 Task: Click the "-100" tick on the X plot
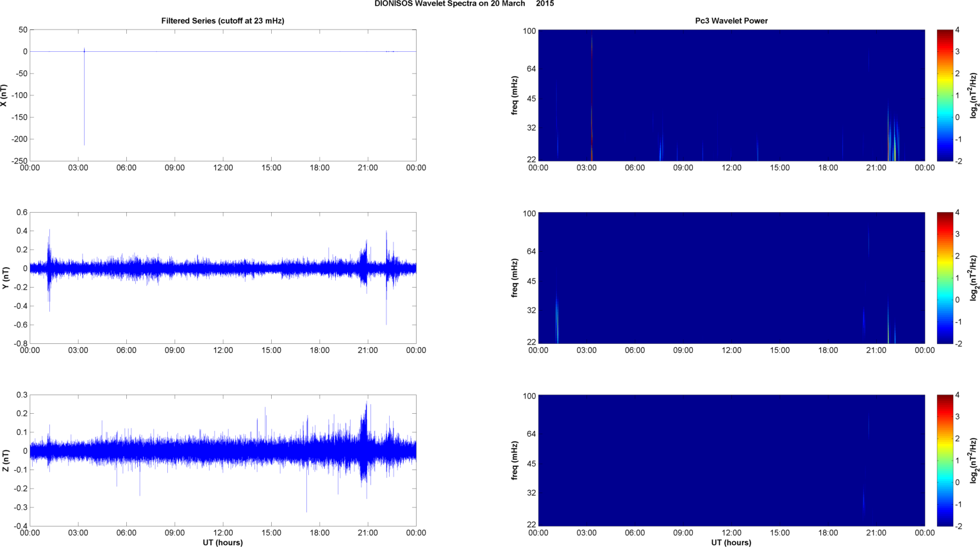(19, 95)
